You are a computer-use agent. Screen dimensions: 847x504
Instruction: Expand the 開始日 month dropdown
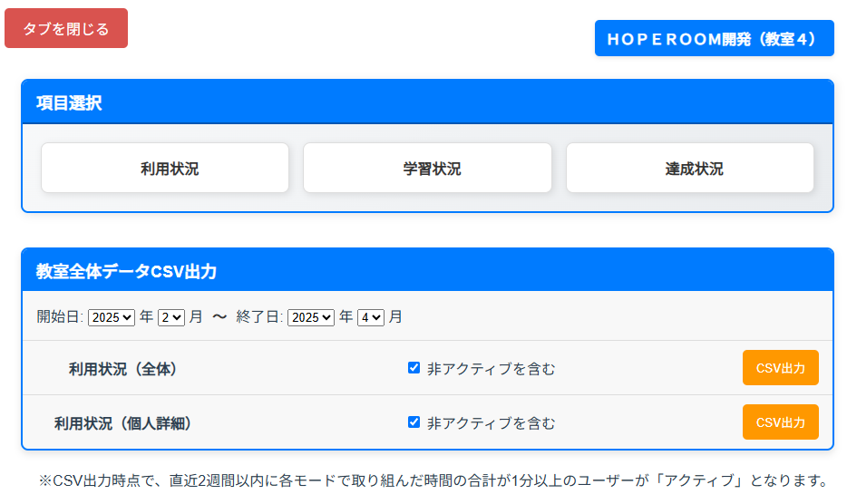tap(171, 317)
